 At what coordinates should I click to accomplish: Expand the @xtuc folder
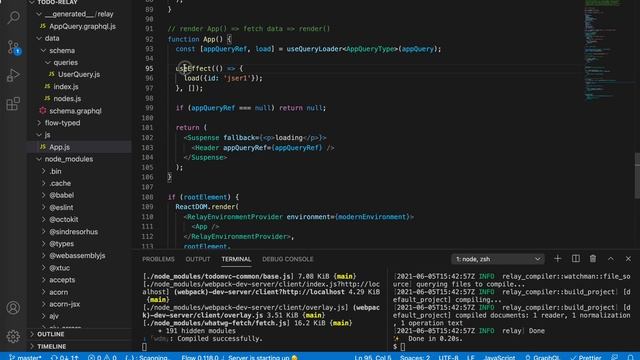[x=59, y=268]
